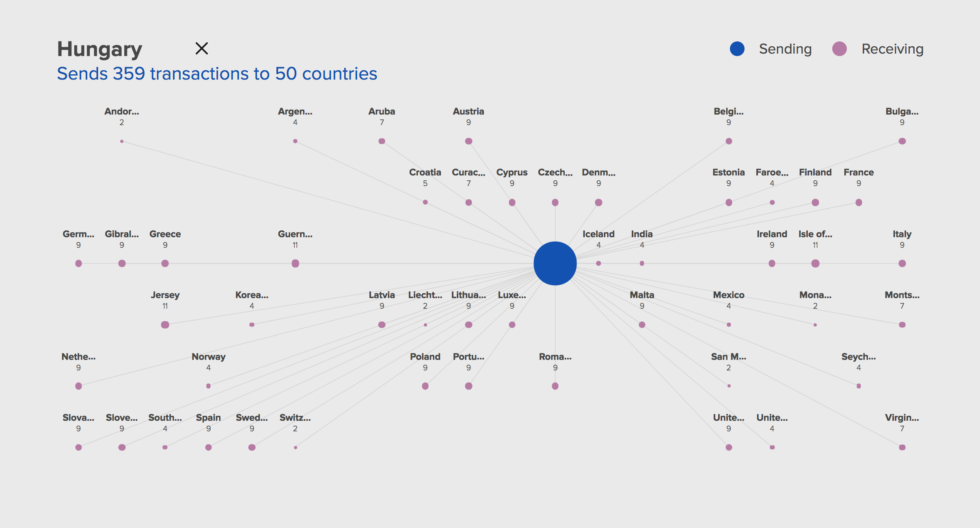Screen dimensions: 980x528
Task: Select the central Hungary sending node
Action: (x=555, y=264)
